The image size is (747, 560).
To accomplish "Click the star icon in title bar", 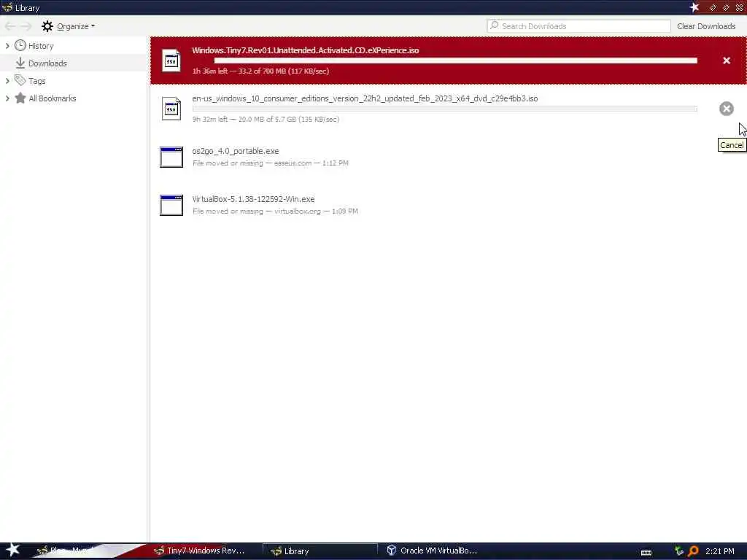I will pos(694,7).
